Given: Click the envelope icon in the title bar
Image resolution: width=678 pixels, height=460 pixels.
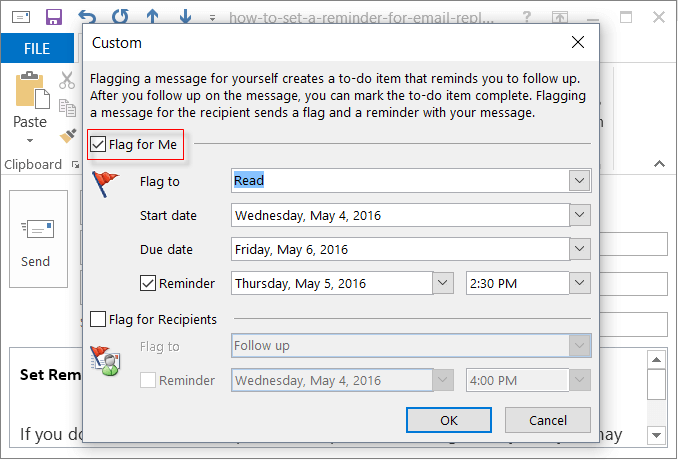Looking at the screenshot, I should click(21, 17).
